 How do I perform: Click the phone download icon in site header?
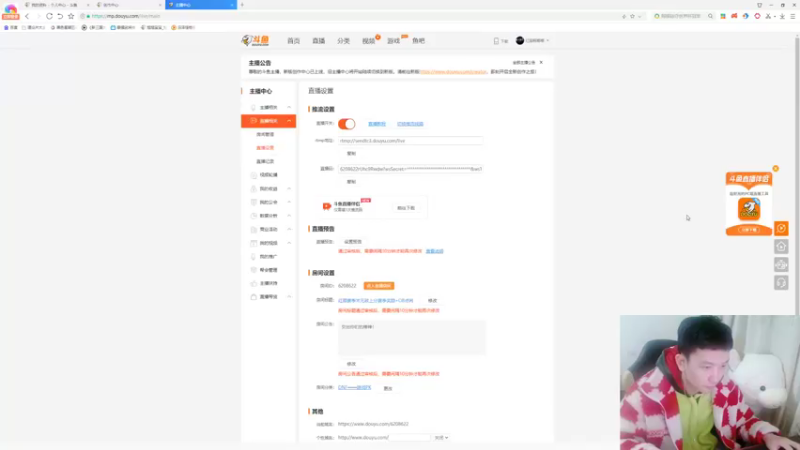coord(496,41)
